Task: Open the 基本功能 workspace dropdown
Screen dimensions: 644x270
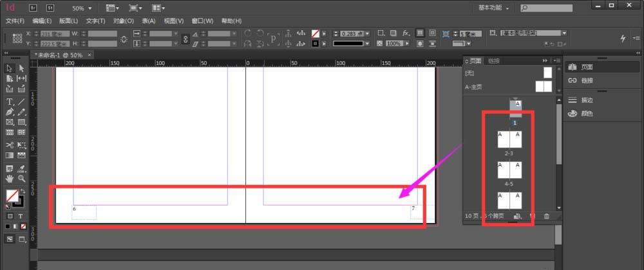Action: pos(494,8)
